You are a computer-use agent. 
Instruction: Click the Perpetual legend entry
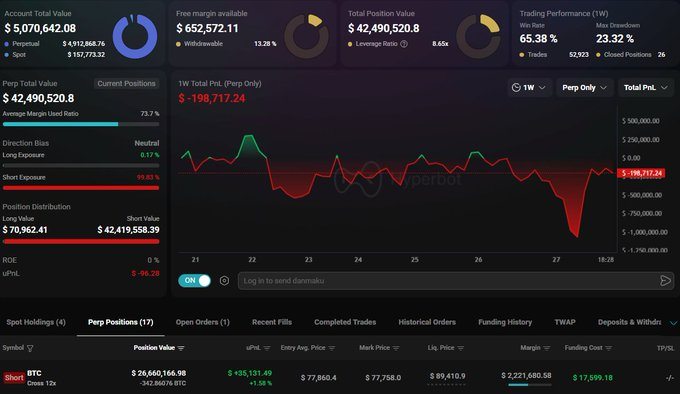click(22, 44)
